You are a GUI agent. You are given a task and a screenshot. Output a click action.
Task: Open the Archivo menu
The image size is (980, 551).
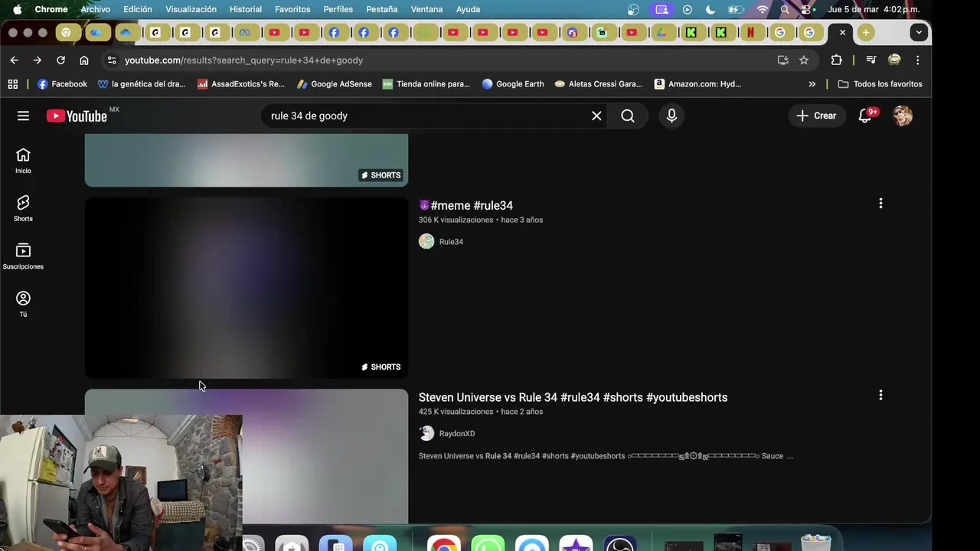click(96, 9)
